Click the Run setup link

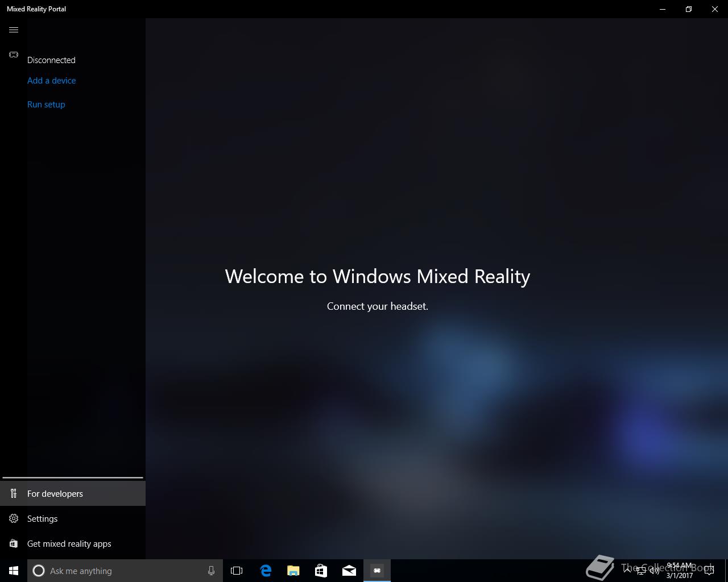[x=46, y=105]
